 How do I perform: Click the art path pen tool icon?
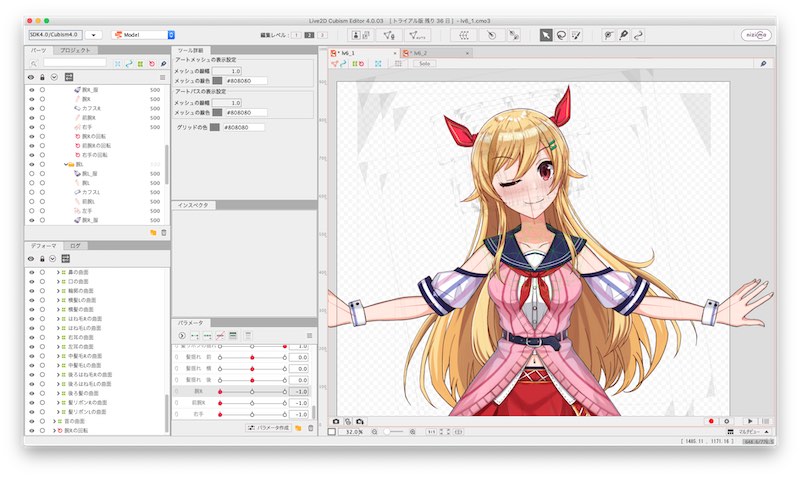[x=623, y=35]
